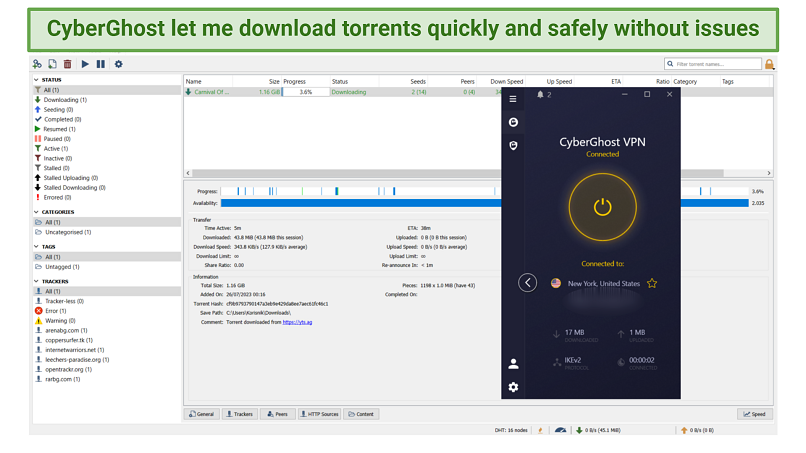Collapse the TRACKERS section in sidebar
806x453 pixels.
pos(36,281)
